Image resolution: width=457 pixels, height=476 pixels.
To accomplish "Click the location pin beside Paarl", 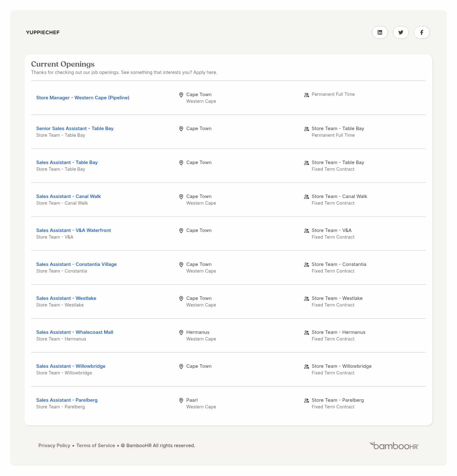I will [181, 400].
